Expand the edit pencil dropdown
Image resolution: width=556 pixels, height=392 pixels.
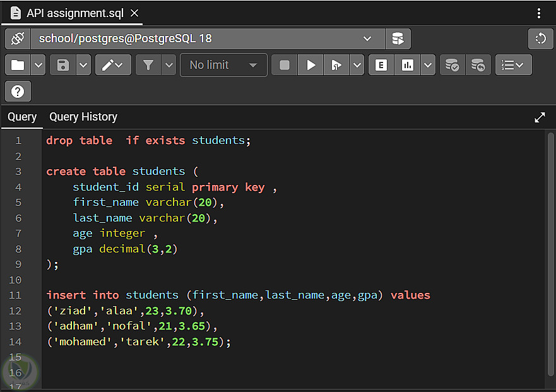pos(113,65)
